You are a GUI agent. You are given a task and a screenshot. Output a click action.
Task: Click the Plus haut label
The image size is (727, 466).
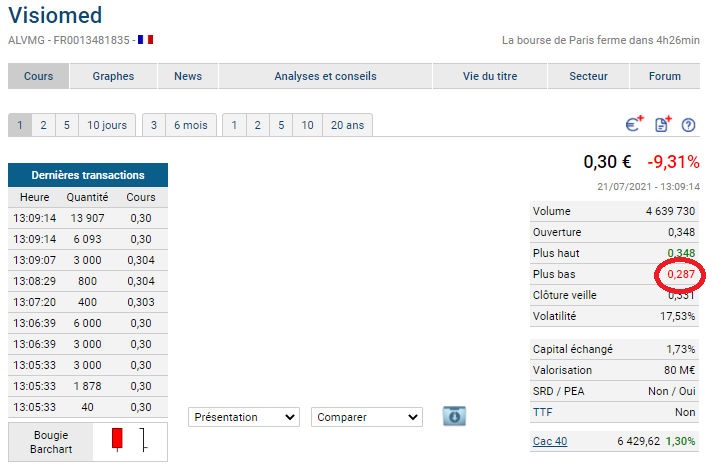point(556,253)
